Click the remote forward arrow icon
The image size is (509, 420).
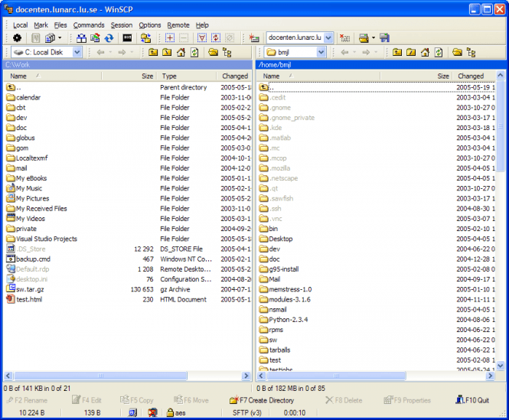[x=366, y=52]
